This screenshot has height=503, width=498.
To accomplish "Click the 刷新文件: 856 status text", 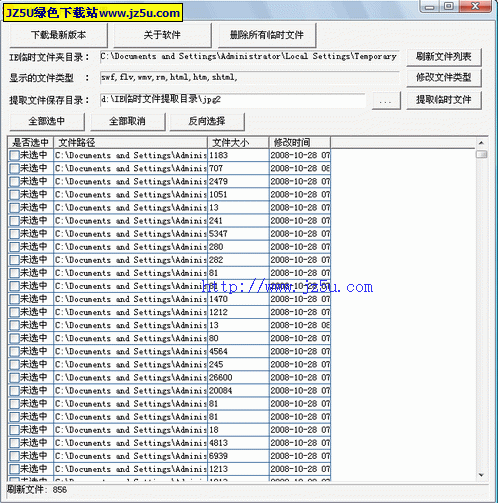I will 37,490.
